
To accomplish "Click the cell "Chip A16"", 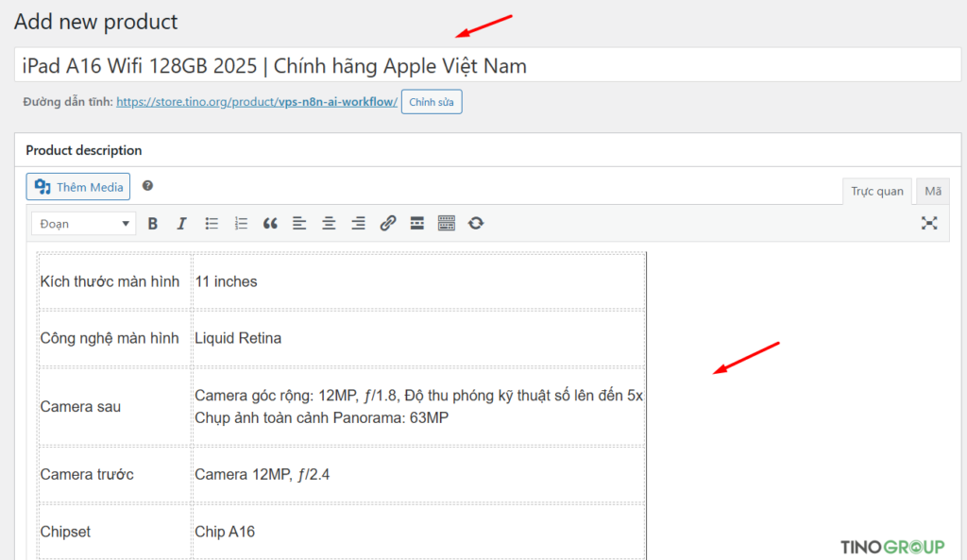I will click(418, 532).
